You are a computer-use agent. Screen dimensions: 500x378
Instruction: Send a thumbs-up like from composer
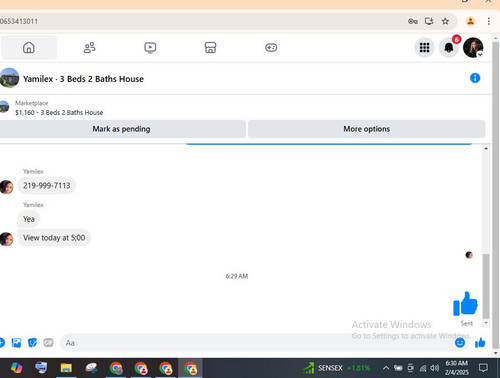tap(480, 343)
